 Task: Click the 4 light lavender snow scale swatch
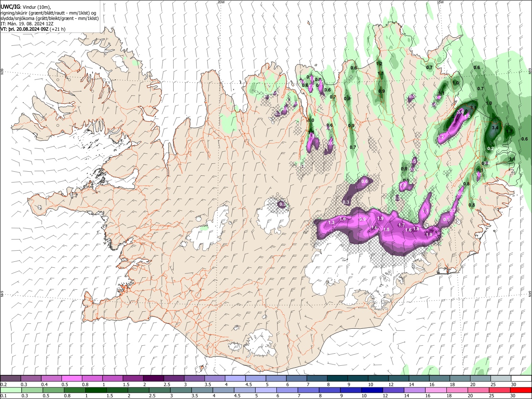click(x=235, y=379)
